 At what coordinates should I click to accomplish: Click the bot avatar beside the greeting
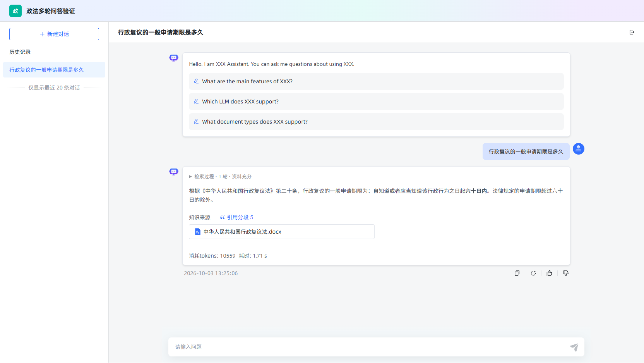[x=174, y=58]
